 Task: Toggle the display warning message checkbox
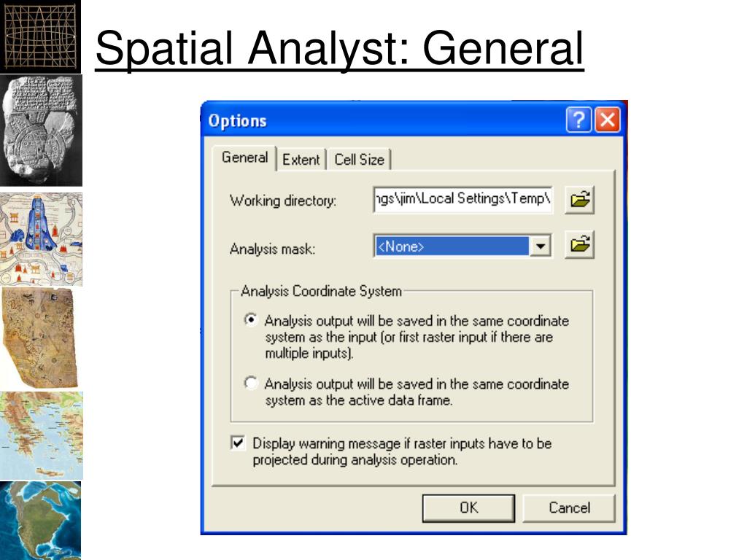(238, 443)
